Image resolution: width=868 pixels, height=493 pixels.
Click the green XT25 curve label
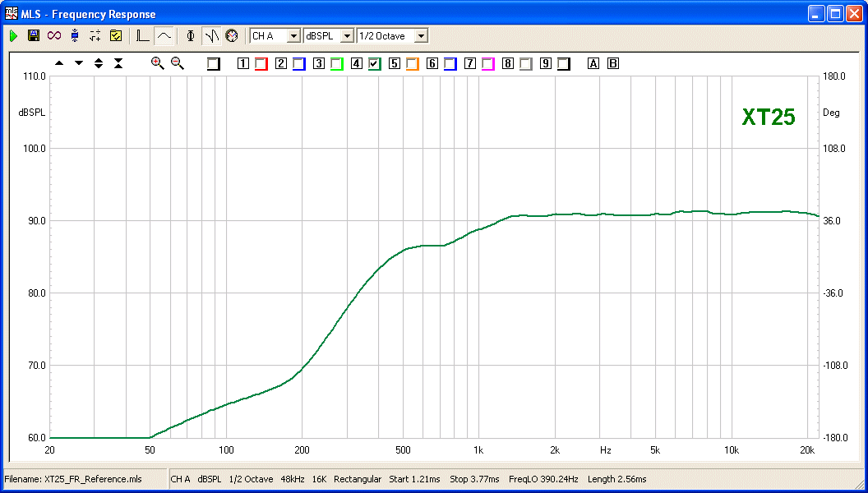(x=769, y=117)
